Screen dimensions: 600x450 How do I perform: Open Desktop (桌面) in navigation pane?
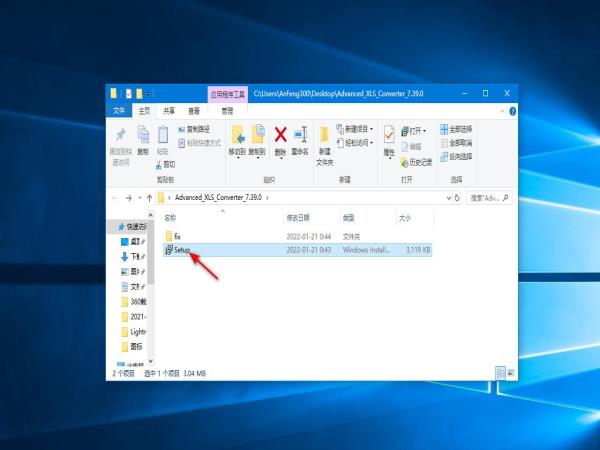click(x=133, y=241)
